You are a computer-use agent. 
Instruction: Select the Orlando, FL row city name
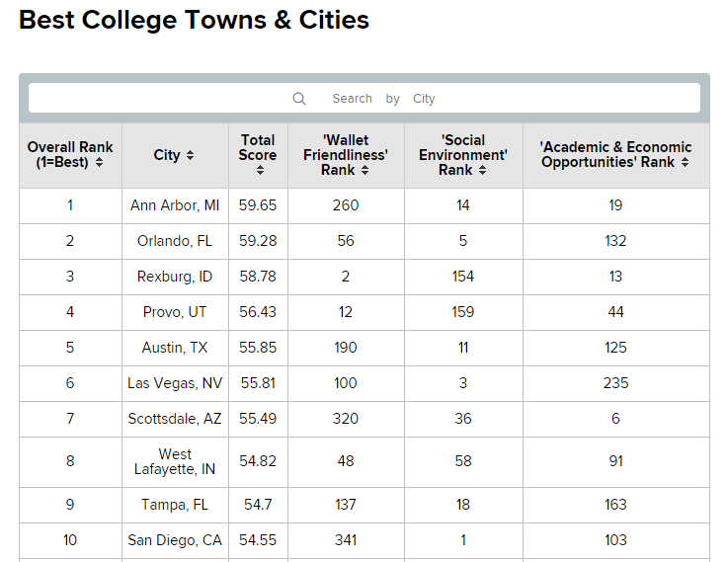[175, 241]
